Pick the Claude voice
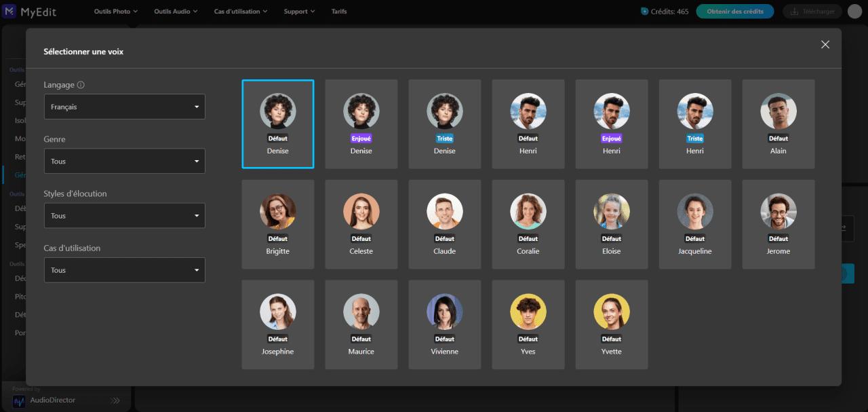868x412 pixels. (445, 225)
